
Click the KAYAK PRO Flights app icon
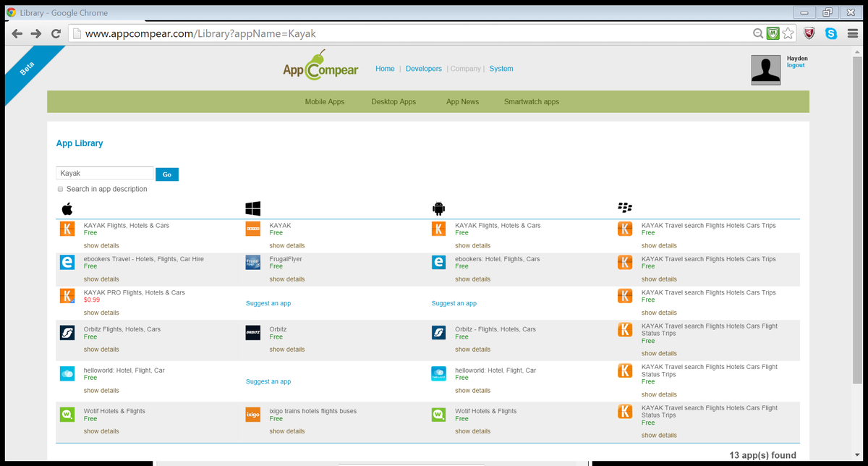[67, 296]
